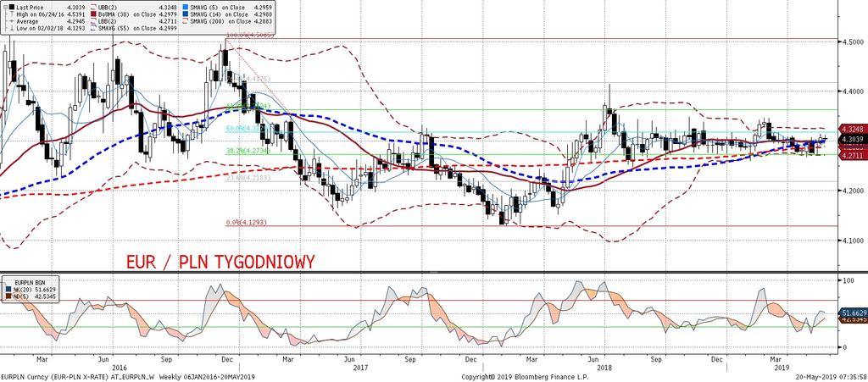Select the SMAVG (5) on Close label

coord(218,8)
